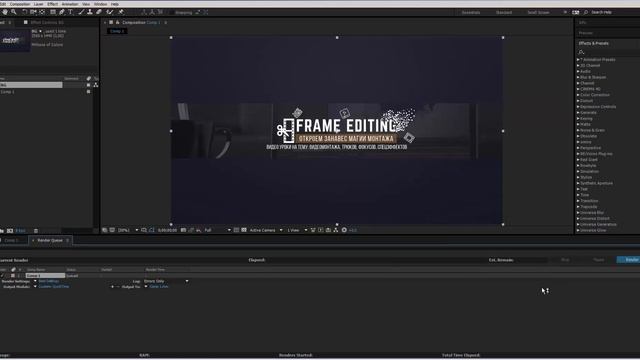Open the Preview panel header
Viewport: 640px width, 360px height.
point(586,33)
